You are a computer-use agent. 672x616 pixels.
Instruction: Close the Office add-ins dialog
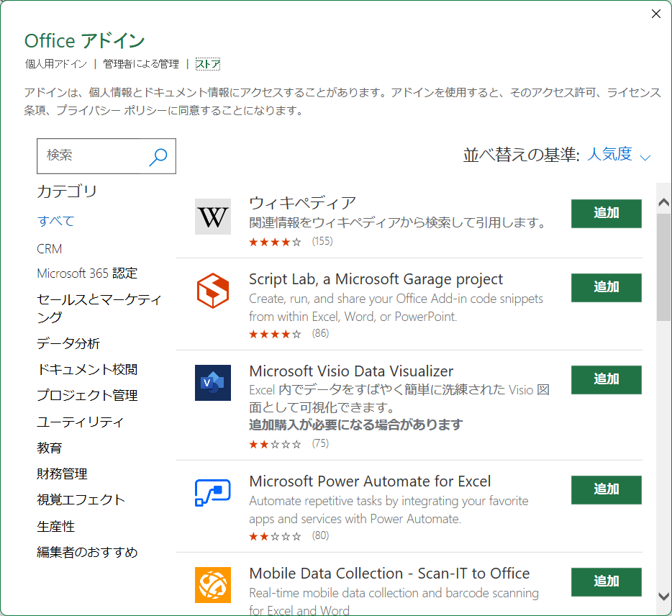pos(655,14)
